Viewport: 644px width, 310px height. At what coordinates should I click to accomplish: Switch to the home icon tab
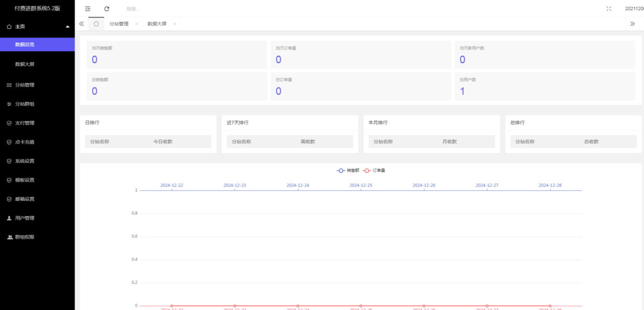(x=96, y=24)
